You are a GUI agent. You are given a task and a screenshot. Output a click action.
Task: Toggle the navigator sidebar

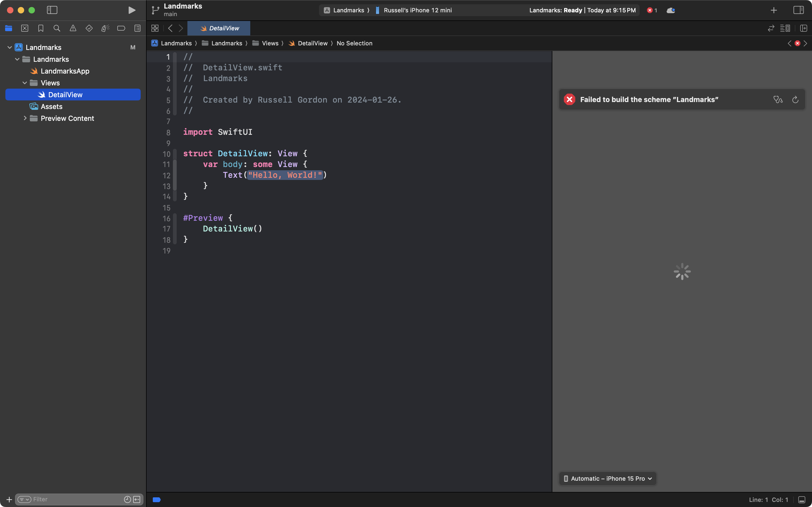pyautogui.click(x=52, y=10)
